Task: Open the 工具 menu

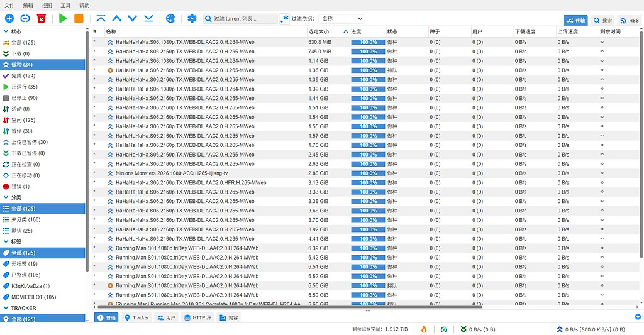Action: [65, 5]
